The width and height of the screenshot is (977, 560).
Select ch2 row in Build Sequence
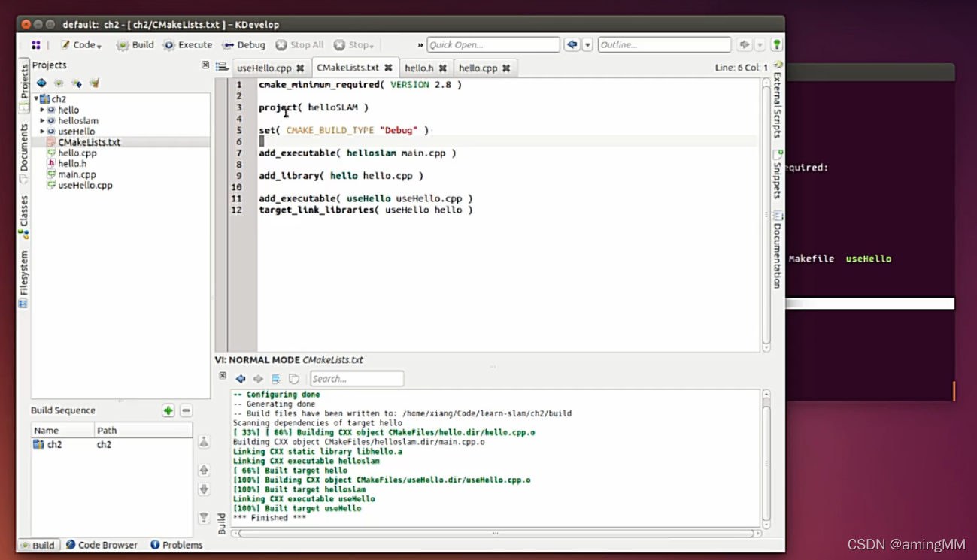[x=111, y=444]
